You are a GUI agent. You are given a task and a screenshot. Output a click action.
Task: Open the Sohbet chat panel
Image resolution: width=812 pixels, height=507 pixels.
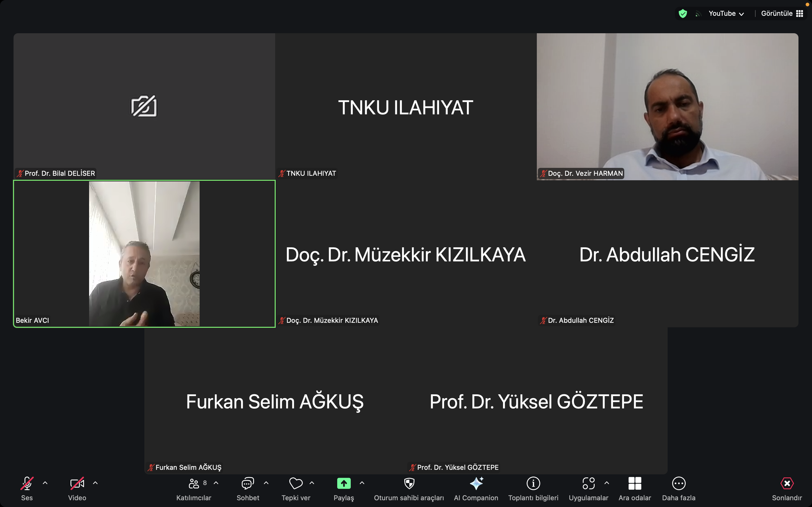248,484
